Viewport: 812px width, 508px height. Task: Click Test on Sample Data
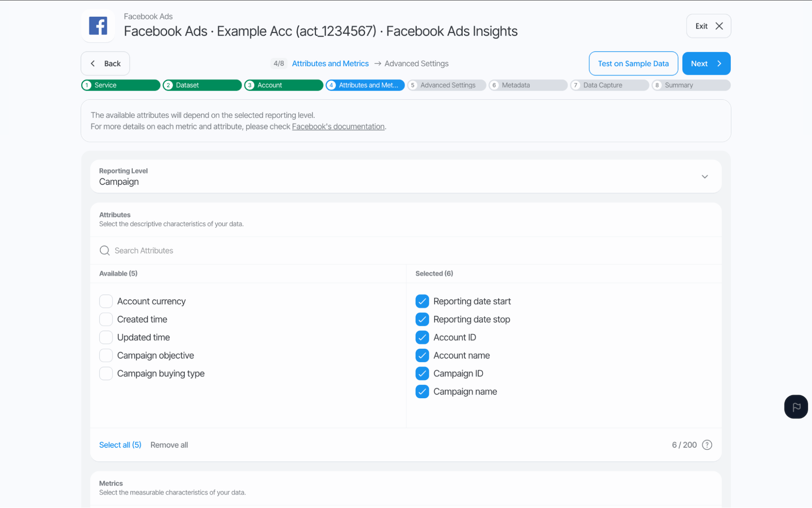tap(633, 63)
